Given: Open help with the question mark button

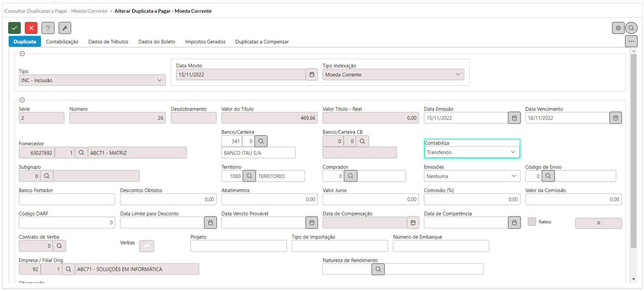Looking at the screenshot, I should 48,28.
